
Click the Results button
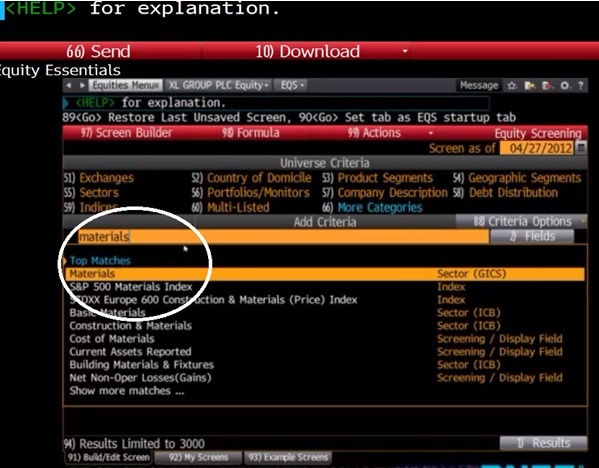543,443
